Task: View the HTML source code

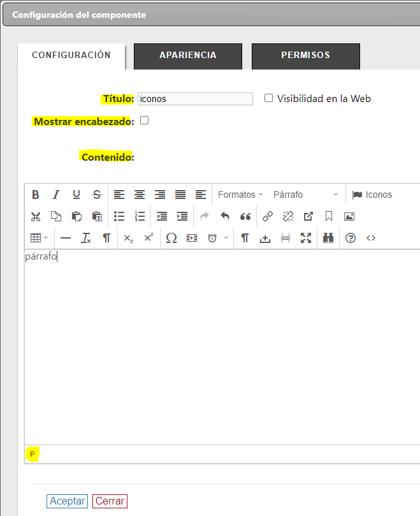Action: 371,238
